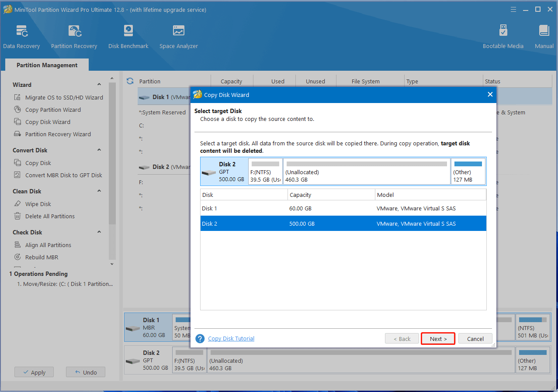Open the Partition Recovery tool
558x392 pixels.
point(74,37)
